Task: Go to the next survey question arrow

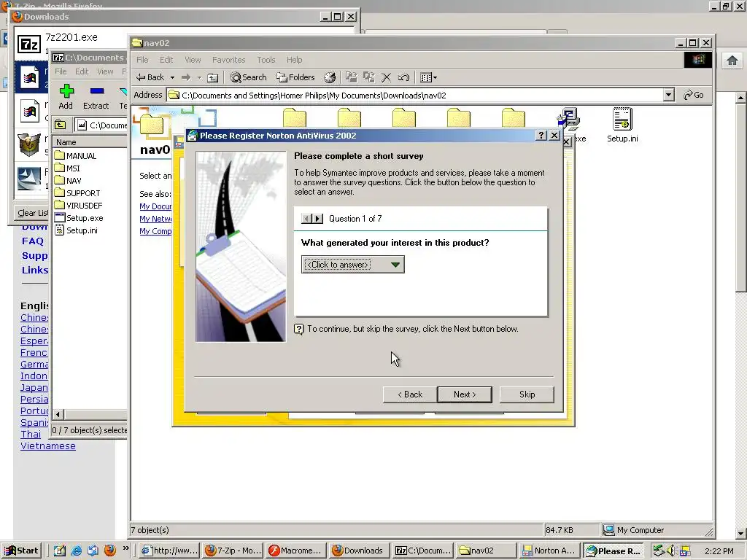Action: point(318,219)
